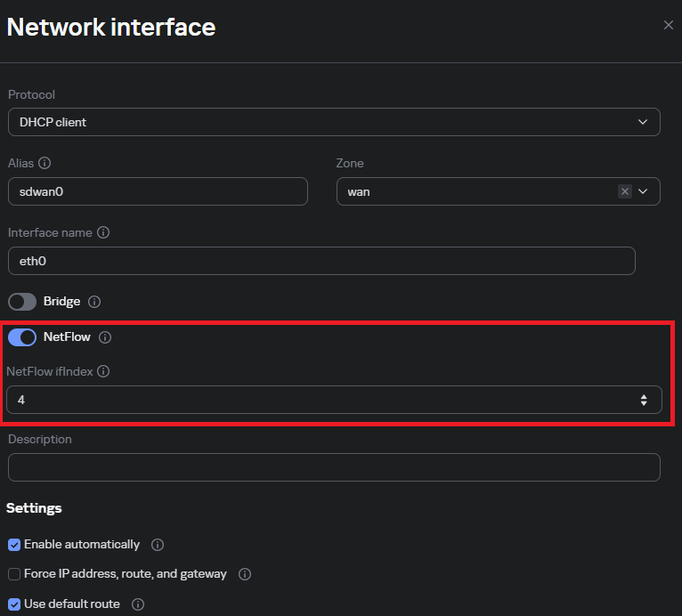The height and width of the screenshot is (616, 682).
Task: Open the Protocol dropdown
Action: coord(334,122)
